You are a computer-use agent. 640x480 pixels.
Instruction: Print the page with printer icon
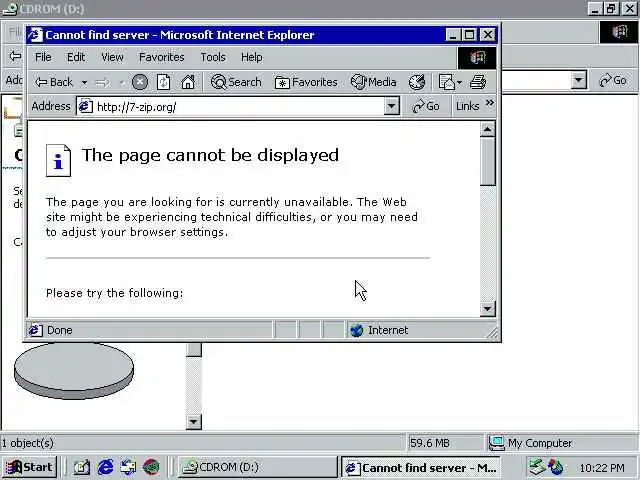pos(478,82)
